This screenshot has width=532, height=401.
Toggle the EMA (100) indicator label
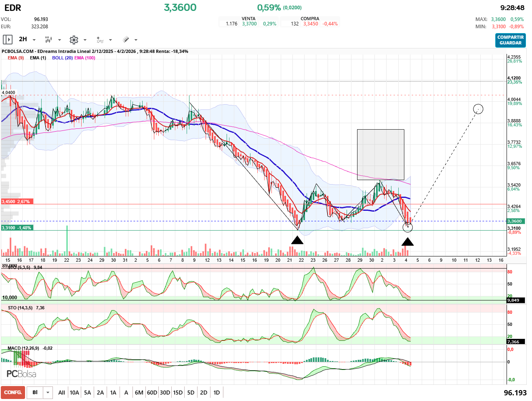[x=85, y=58]
